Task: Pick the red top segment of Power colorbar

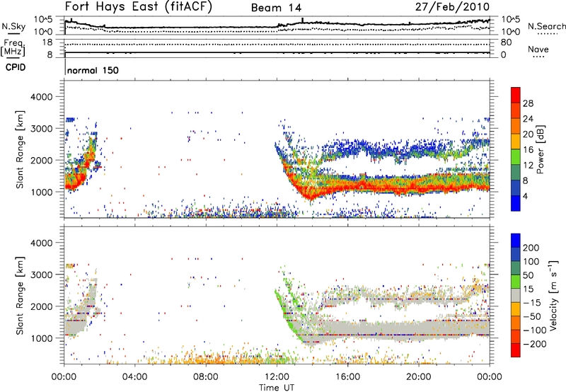Action: point(516,95)
